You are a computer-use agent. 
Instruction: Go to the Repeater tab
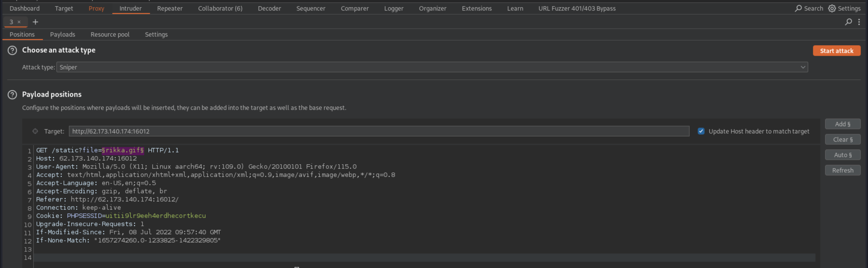pos(170,8)
